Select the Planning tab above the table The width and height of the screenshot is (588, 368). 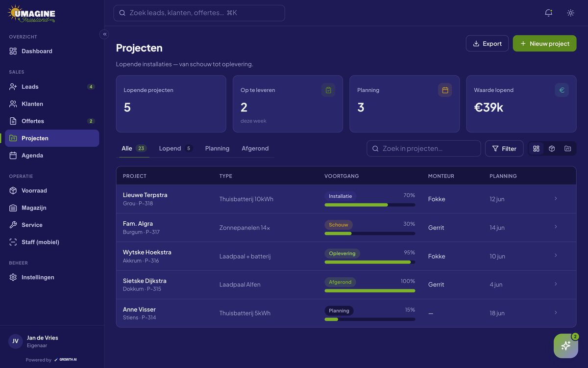tap(217, 149)
